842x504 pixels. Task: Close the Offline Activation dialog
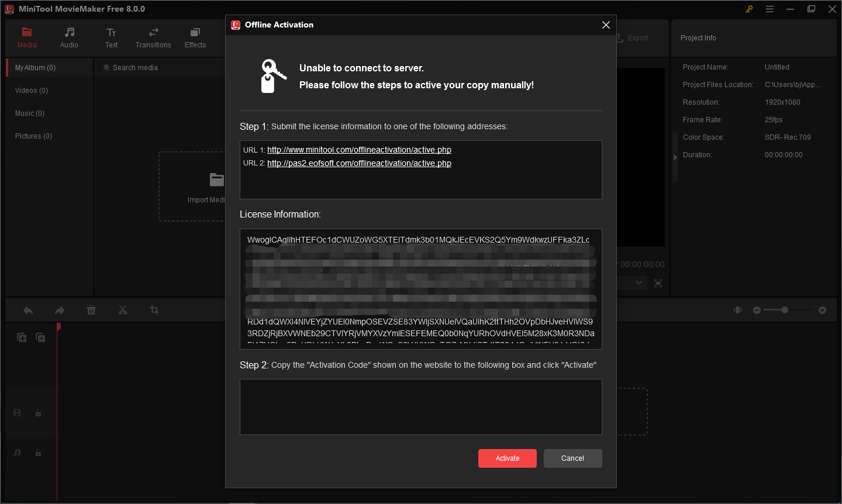tap(606, 25)
